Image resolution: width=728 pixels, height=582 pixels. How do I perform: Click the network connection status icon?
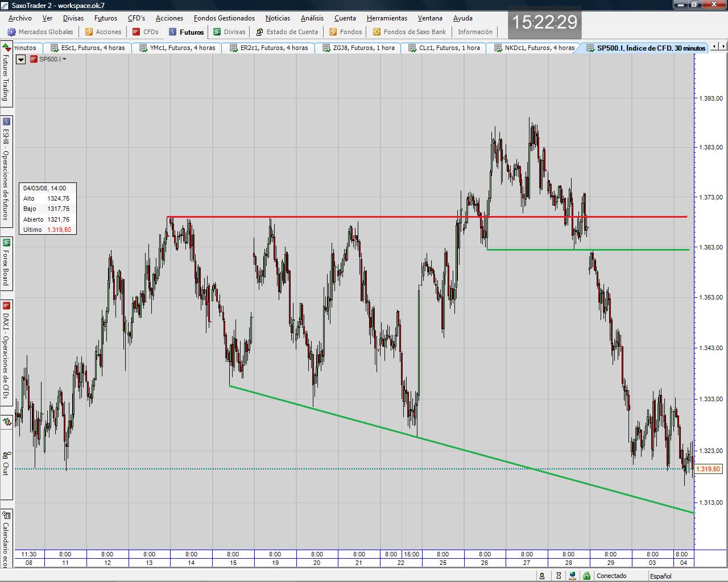coord(572,576)
